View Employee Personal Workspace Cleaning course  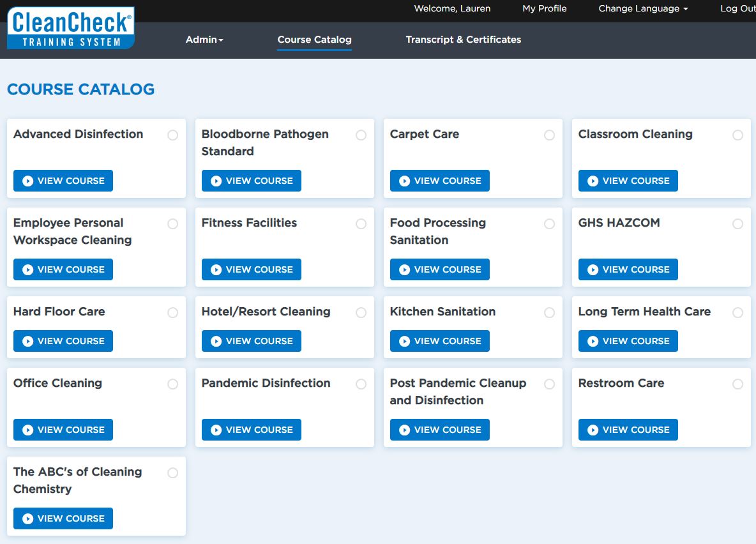[x=63, y=269]
